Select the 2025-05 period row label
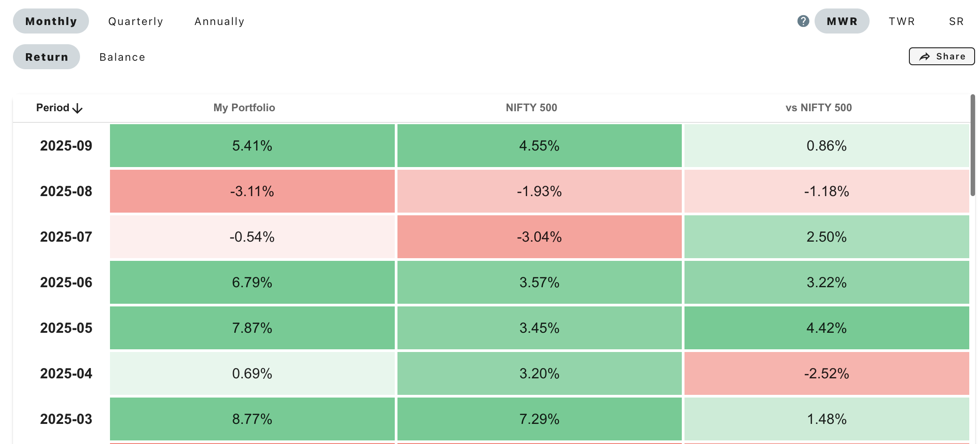 pyautogui.click(x=66, y=328)
